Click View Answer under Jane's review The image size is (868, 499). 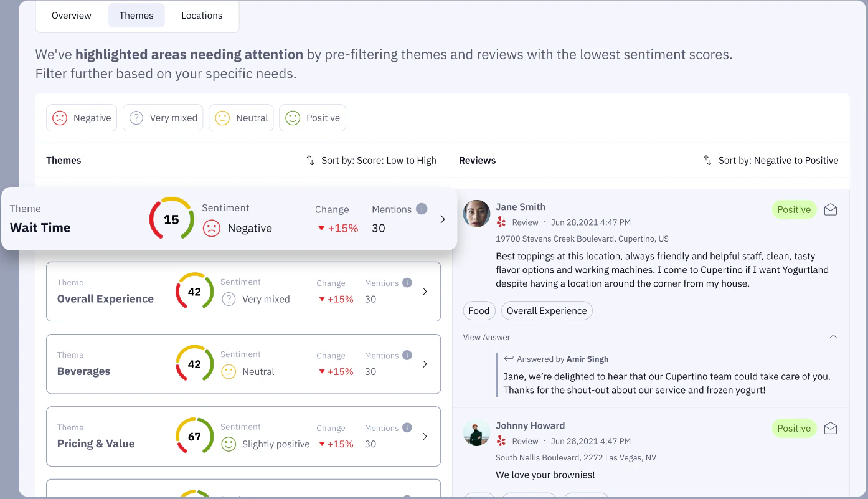click(486, 337)
